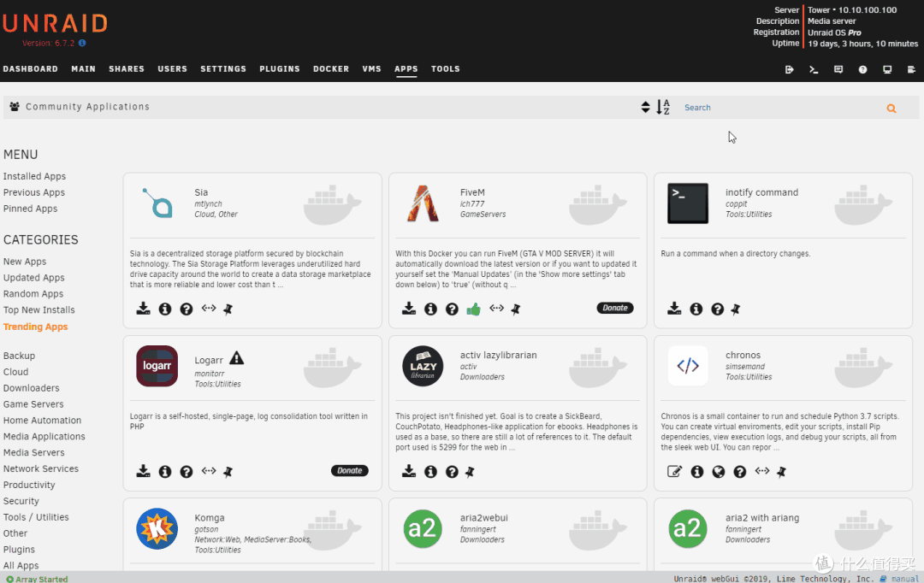Click the green thumbs-up on FiveM
Screen dimensions: 924x583
pos(473,309)
